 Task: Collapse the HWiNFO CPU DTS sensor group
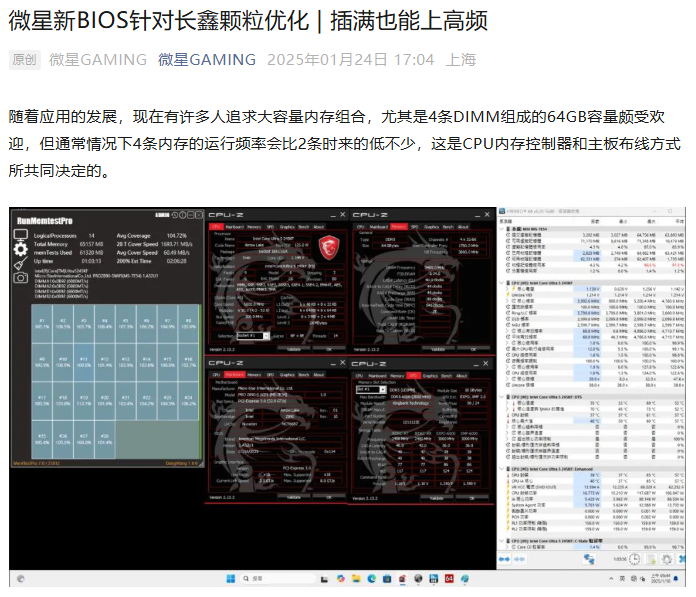coord(502,397)
